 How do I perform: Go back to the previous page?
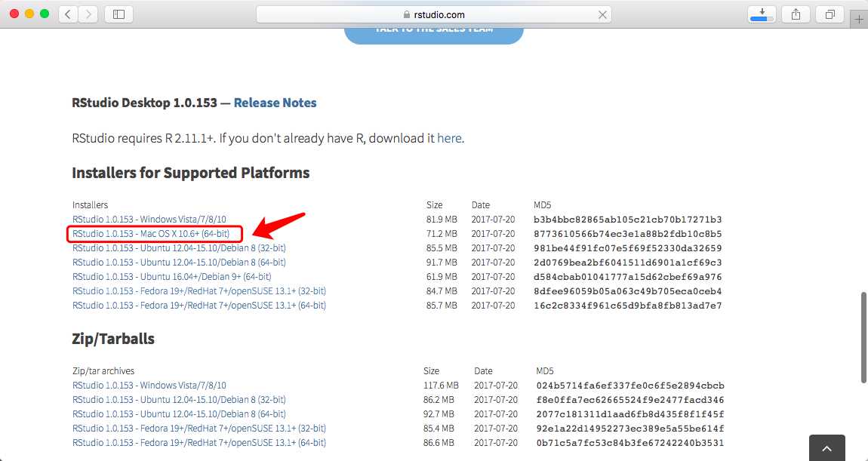[67, 14]
